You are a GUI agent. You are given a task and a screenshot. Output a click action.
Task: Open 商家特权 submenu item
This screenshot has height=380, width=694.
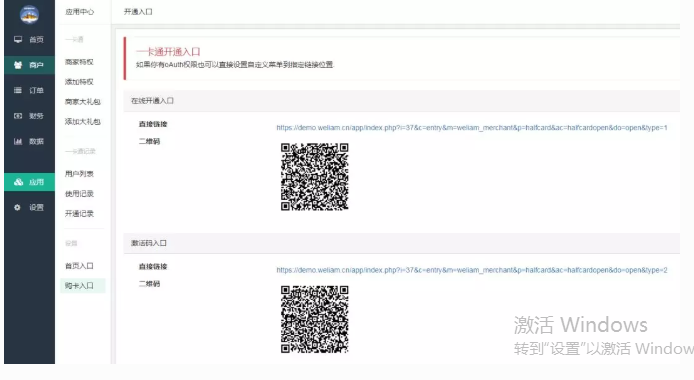tap(79, 62)
